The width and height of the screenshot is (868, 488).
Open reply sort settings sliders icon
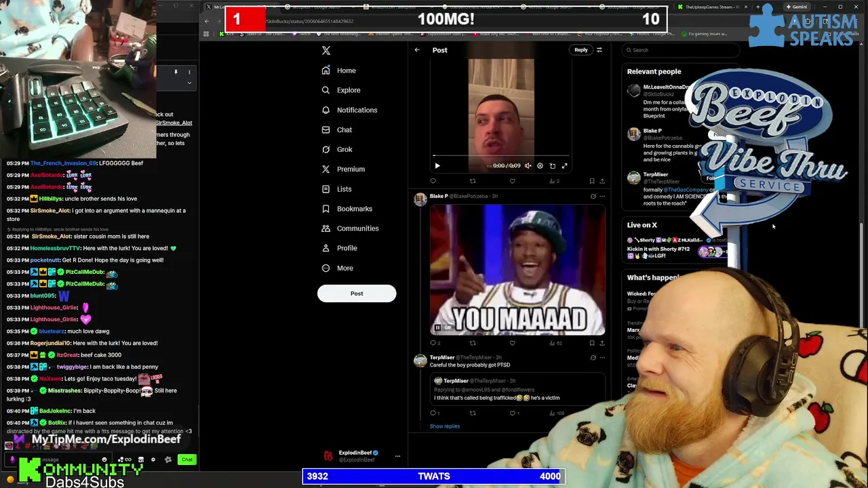pyautogui.click(x=599, y=49)
